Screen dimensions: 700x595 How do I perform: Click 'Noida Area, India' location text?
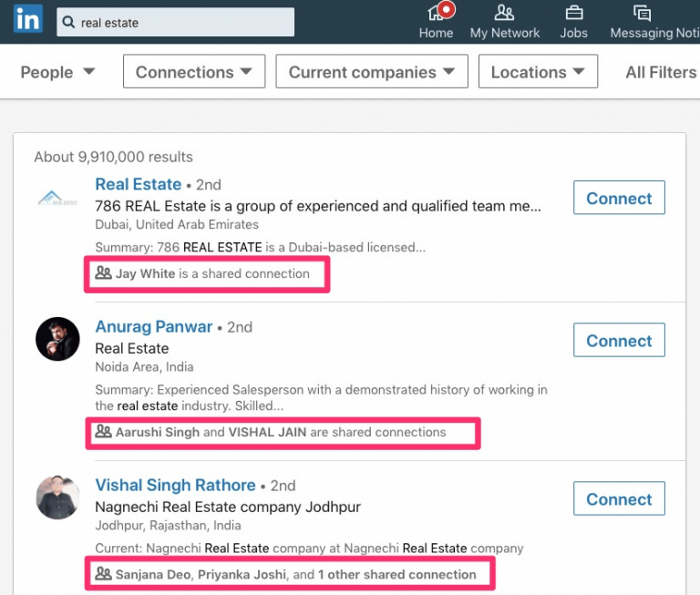(144, 366)
